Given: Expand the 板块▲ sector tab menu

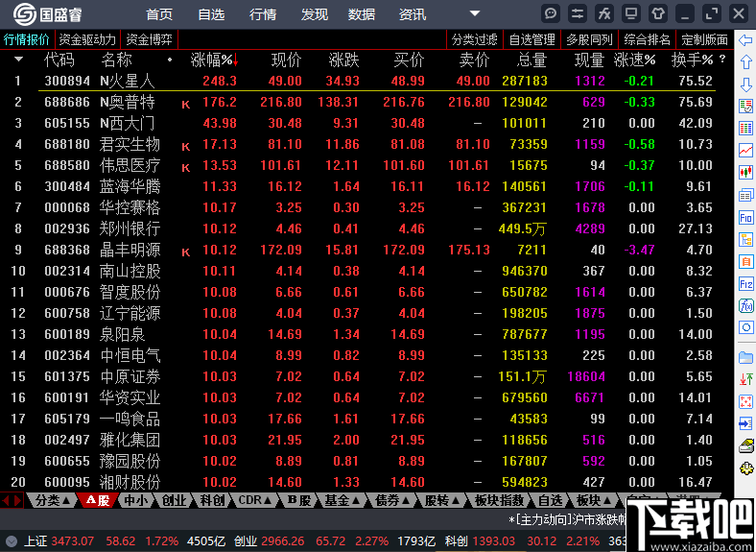Looking at the screenshot, I should pos(595,500).
